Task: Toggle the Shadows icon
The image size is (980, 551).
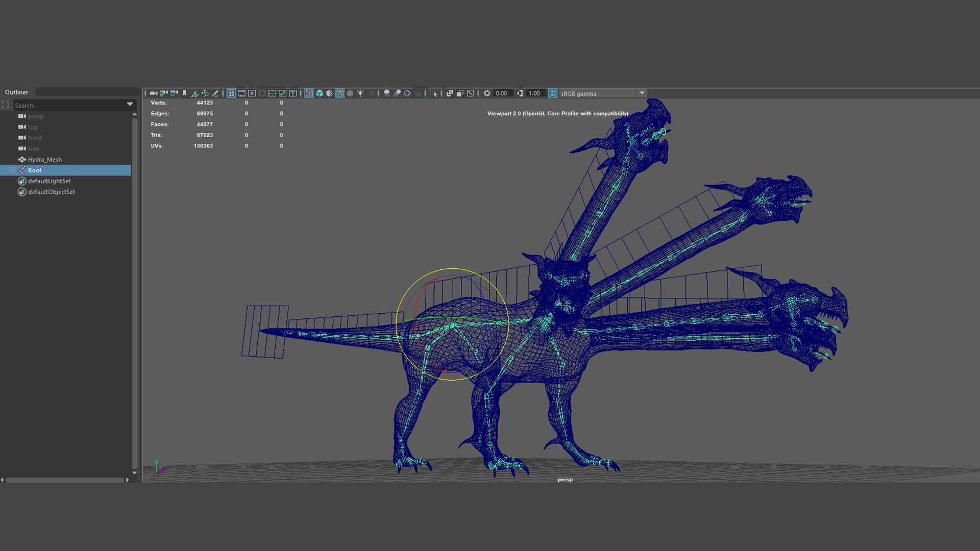Action: [371, 93]
